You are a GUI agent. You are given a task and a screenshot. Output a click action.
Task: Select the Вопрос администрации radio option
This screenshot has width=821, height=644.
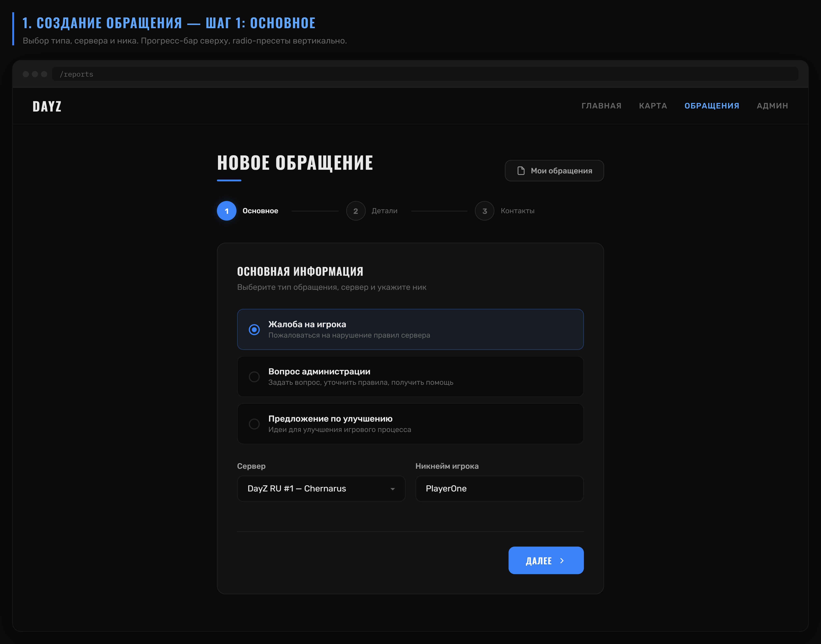click(x=410, y=376)
